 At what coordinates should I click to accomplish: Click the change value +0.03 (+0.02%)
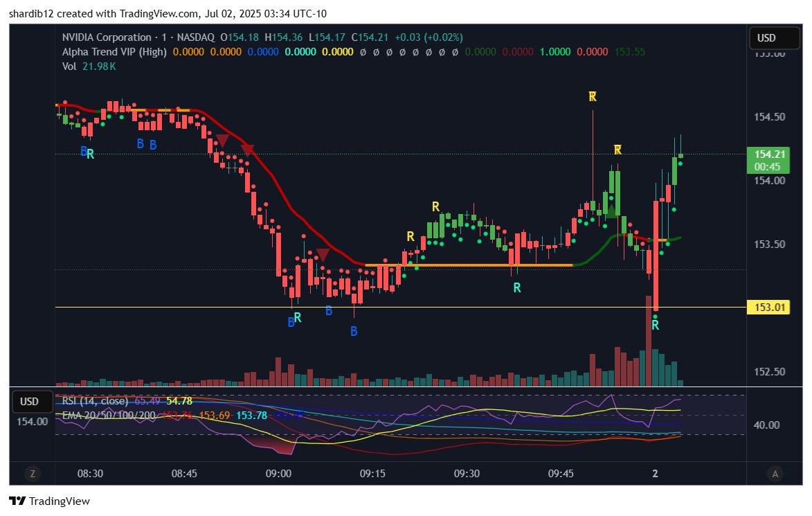[x=428, y=37]
